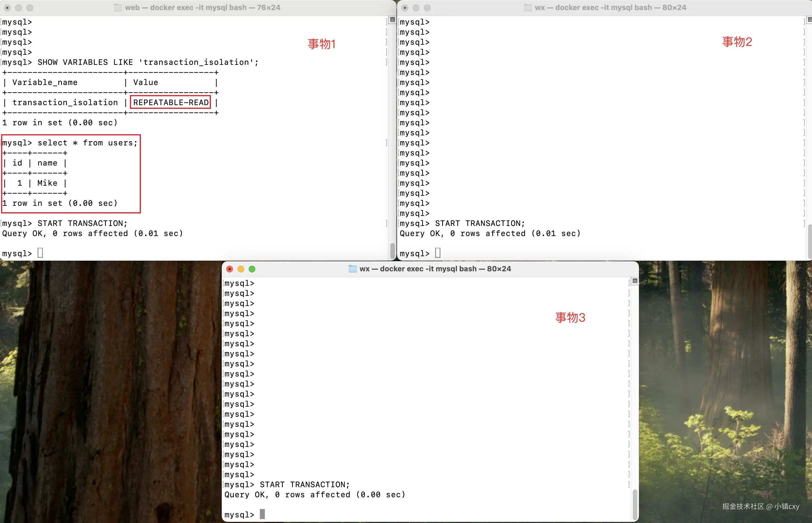Minimize the bottom wx terminal window

pos(241,269)
